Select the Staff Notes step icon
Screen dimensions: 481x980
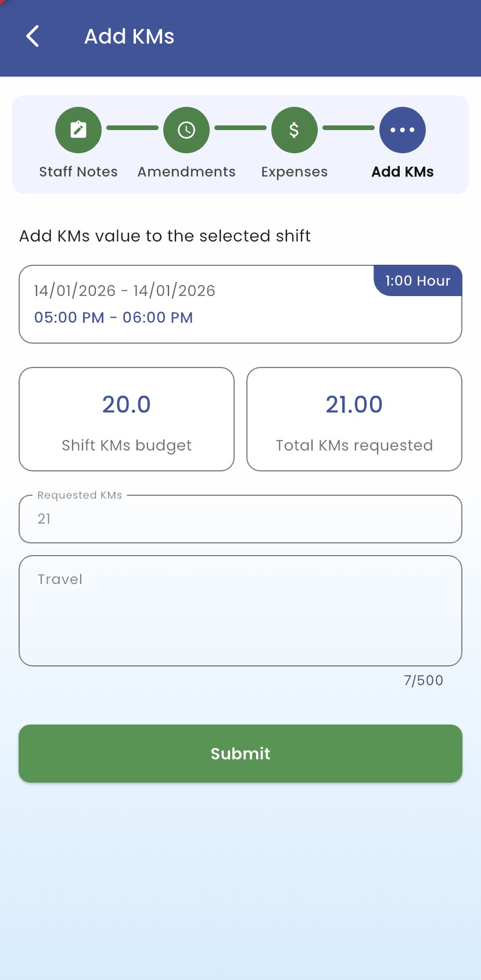(x=78, y=130)
